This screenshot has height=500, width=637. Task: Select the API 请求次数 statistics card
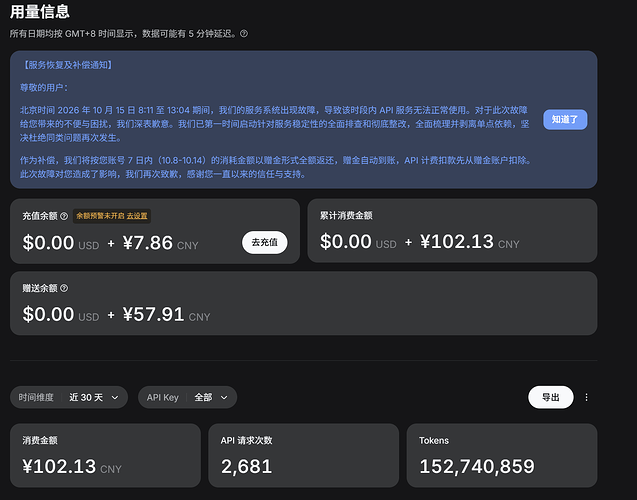coord(303,455)
